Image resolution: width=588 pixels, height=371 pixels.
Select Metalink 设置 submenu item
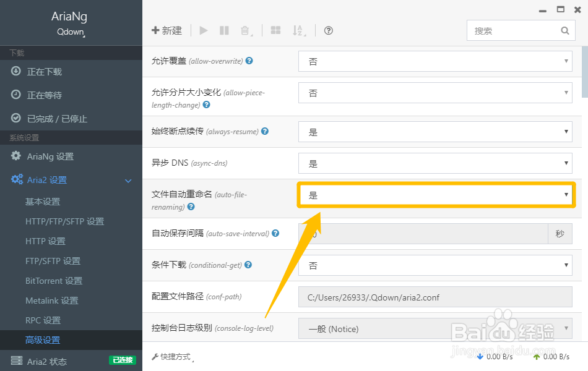tap(52, 301)
